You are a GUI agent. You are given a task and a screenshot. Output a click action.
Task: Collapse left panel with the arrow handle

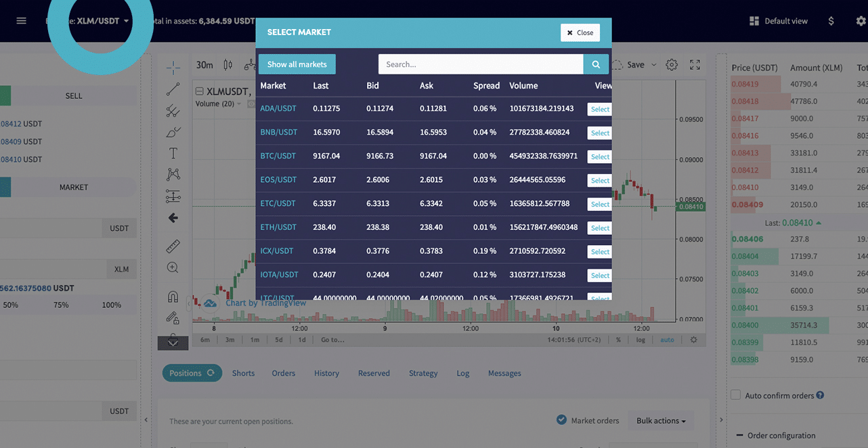pyautogui.click(x=146, y=420)
